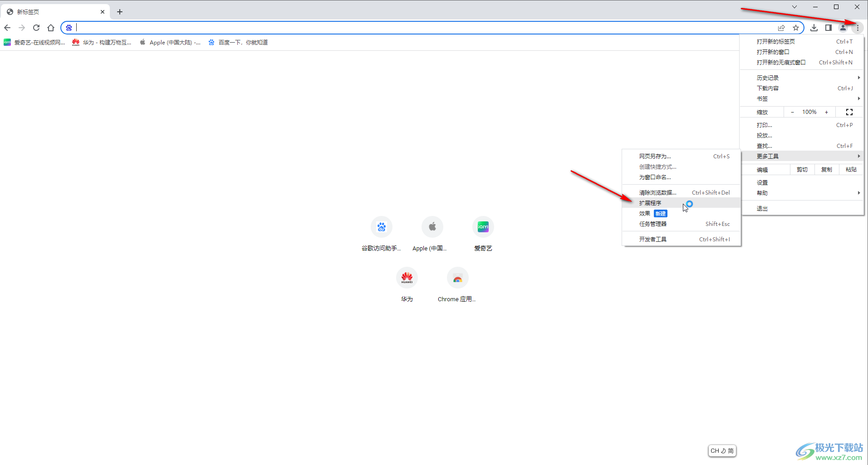The width and height of the screenshot is (868, 465).
Task: Enter fullscreen with the zoom row icon
Action: pos(849,112)
